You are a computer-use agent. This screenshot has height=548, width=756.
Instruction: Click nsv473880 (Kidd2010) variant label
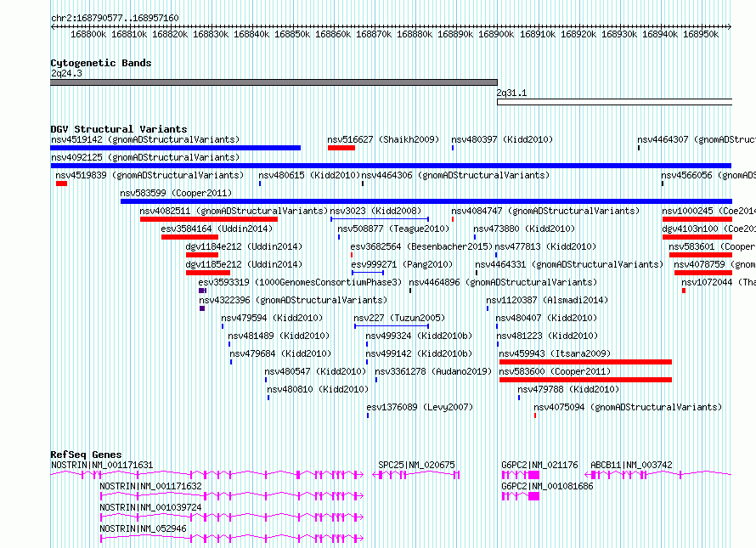coord(524,229)
